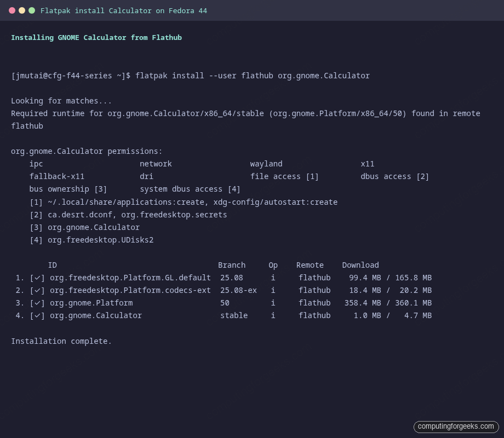Click 'org.gnome.Calculator' ID in table row 4
504x438 pixels.
click(x=96, y=315)
